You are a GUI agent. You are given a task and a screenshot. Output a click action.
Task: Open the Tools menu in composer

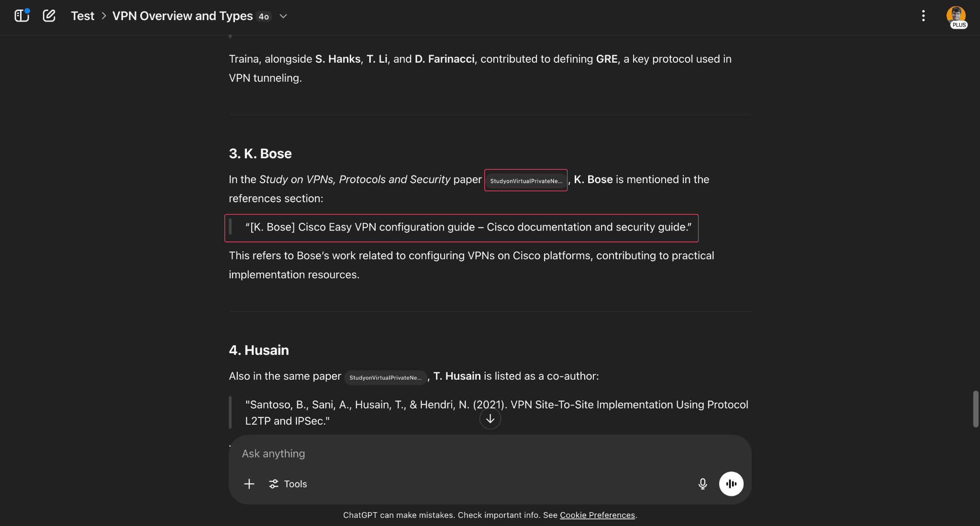pyautogui.click(x=288, y=484)
